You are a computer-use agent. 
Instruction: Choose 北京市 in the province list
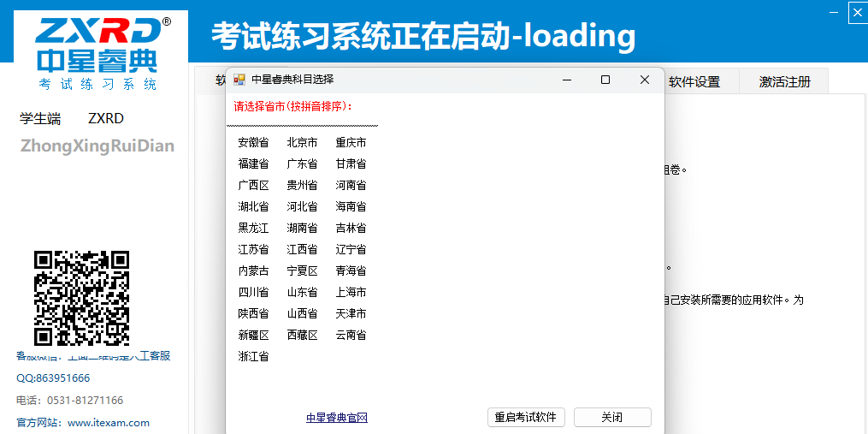pyautogui.click(x=302, y=143)
